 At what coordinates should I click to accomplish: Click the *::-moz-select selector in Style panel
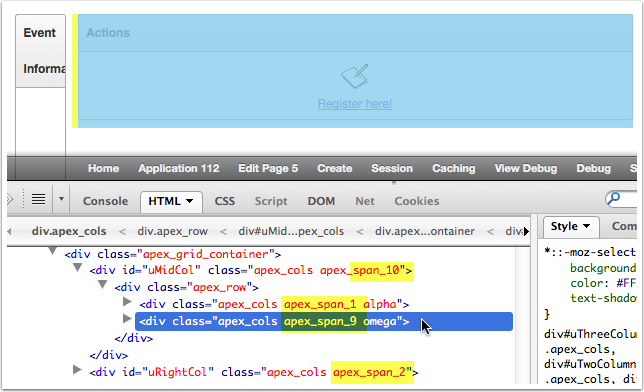click(590, 252)
